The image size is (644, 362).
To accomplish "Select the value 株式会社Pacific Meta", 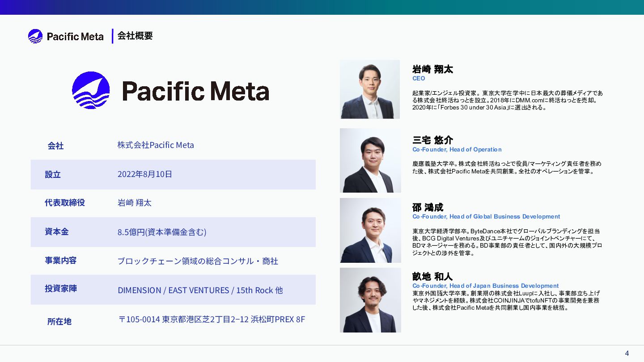I will pyautogui.click(x=156, y=145).
